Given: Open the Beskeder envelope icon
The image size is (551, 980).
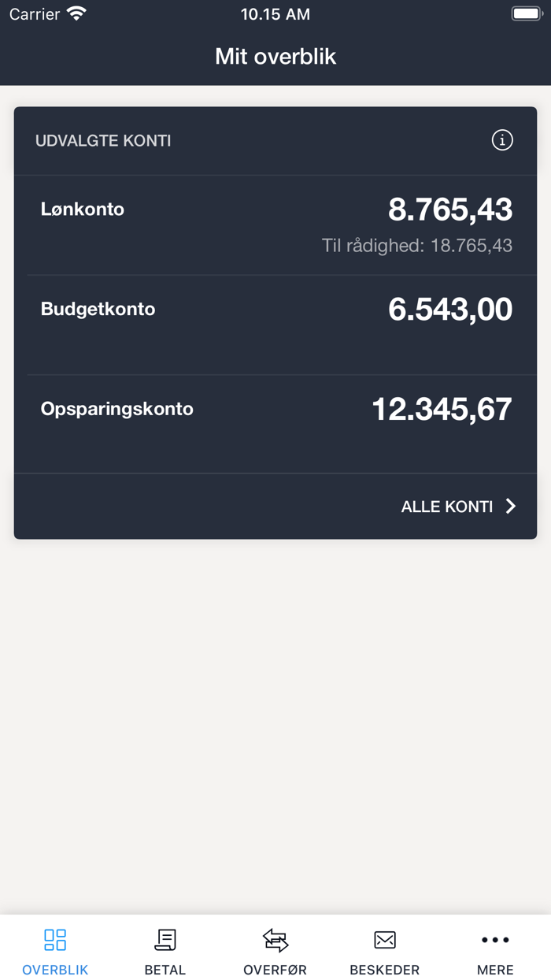Looking at the screenshot, I should [385, 939].
